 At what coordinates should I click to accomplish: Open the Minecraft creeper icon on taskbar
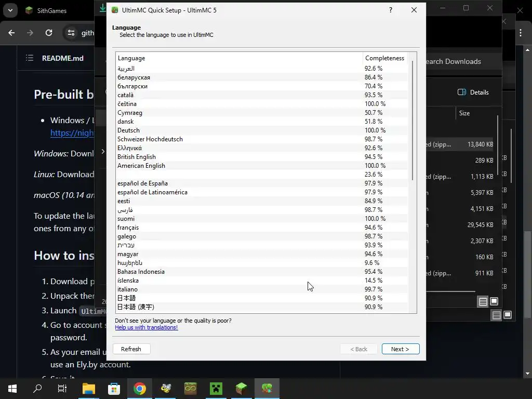[216, 389]
